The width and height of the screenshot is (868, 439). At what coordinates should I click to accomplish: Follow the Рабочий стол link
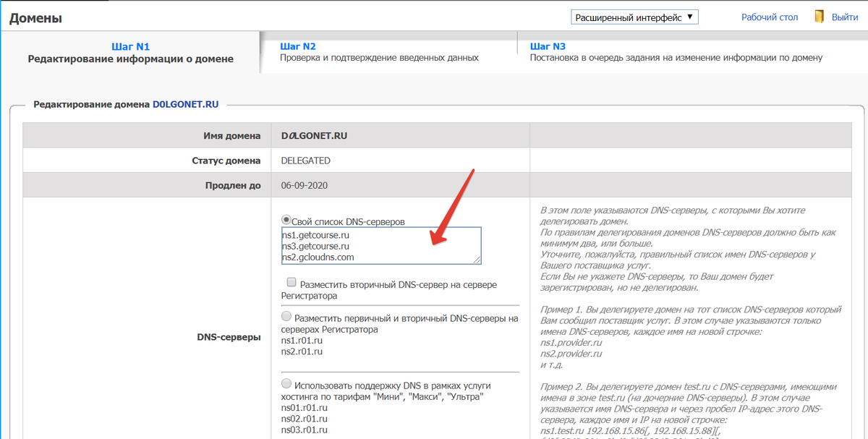coord(770,17)
